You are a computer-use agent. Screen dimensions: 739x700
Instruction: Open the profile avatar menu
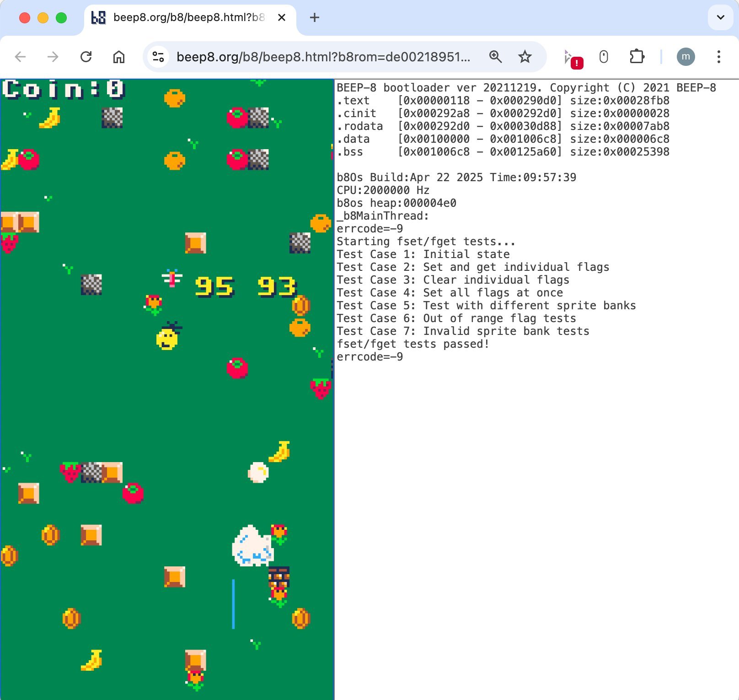(685, 57)
